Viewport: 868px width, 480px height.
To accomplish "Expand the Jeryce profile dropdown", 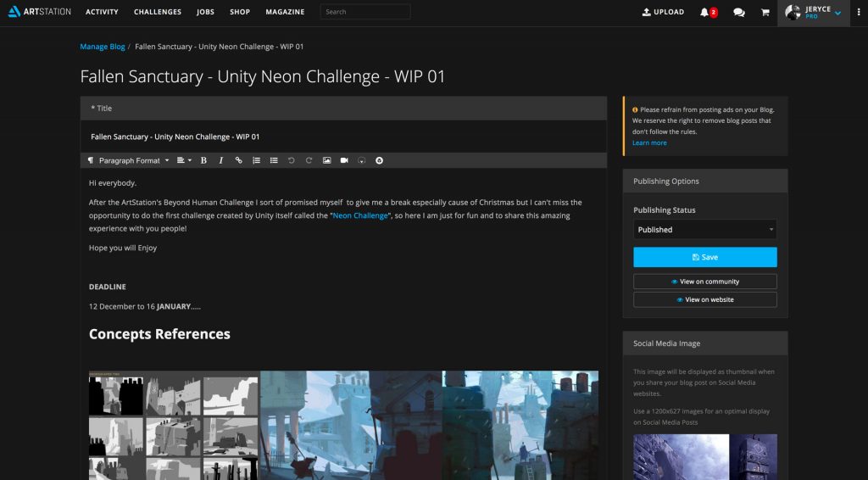I will point(814,12).
